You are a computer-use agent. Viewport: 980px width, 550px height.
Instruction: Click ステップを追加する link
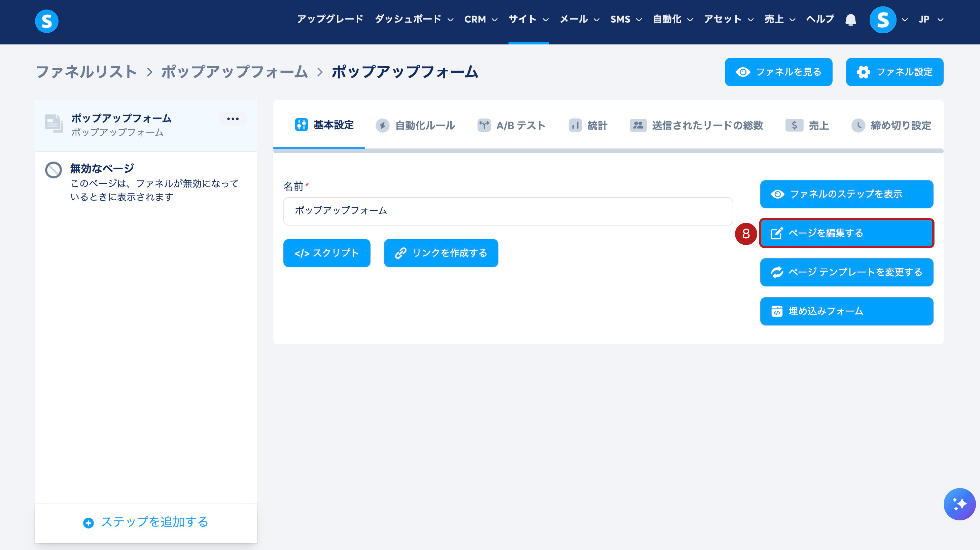(x=146, y=522)
